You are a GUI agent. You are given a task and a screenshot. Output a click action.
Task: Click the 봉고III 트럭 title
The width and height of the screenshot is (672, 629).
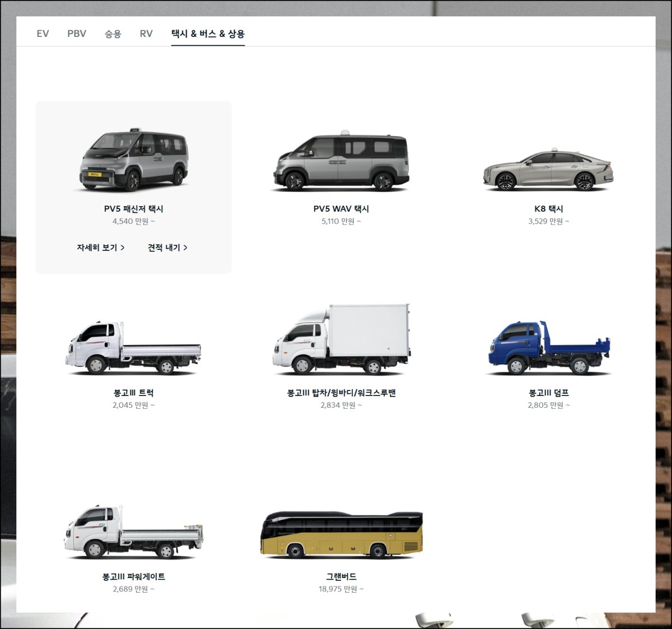[x=134, y=393]
